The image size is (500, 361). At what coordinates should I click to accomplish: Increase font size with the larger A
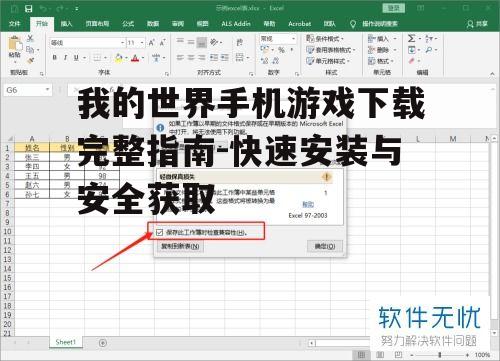coord(151,43)
